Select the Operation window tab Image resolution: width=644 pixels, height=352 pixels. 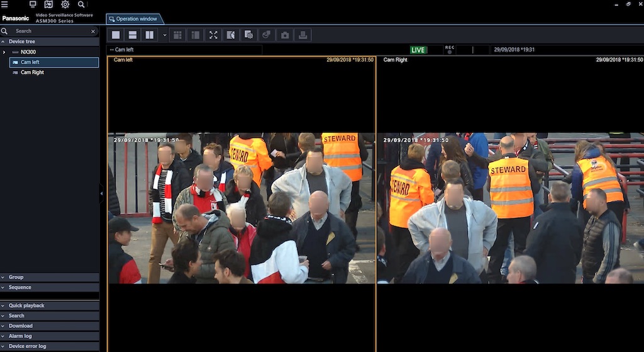coord(135,19)
